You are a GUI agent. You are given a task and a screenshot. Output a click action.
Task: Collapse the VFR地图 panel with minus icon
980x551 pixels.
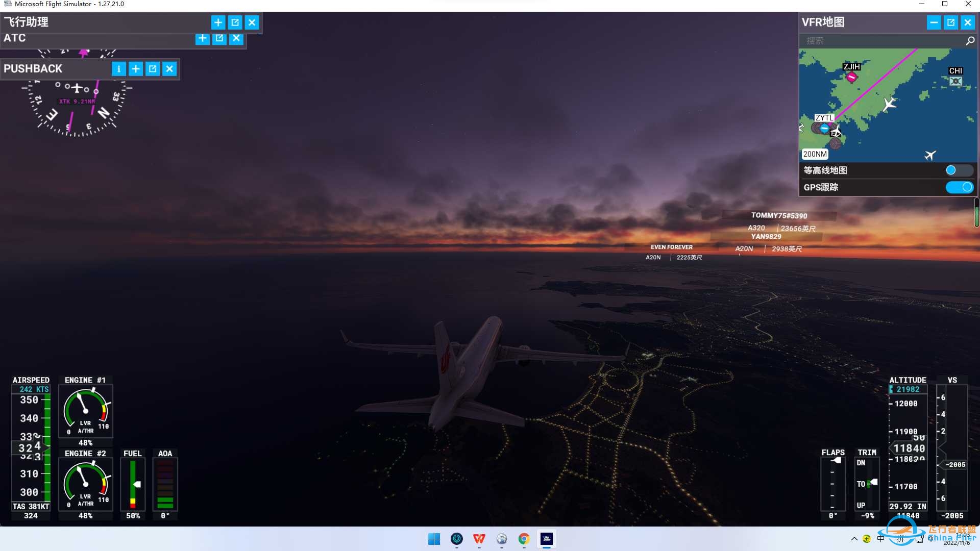pos(934,22)
